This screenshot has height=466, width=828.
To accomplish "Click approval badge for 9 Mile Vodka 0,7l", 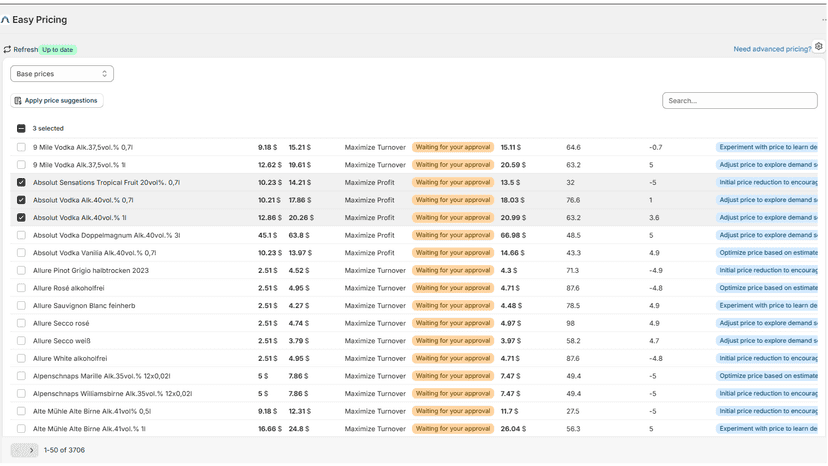I will (453, 147).
